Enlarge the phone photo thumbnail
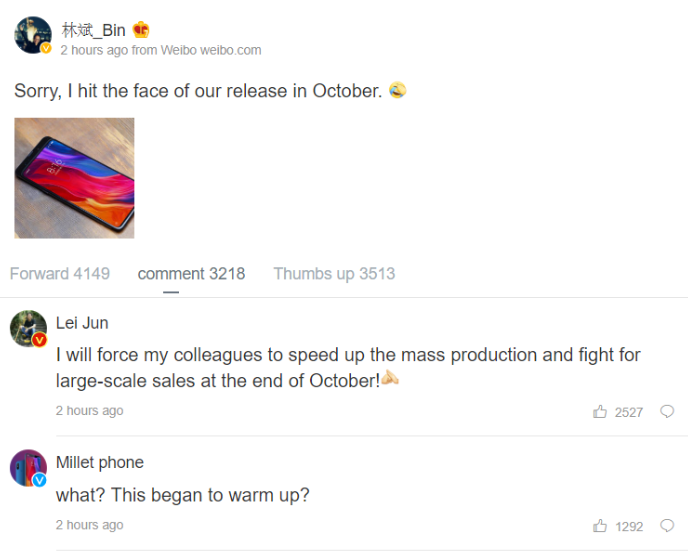 click(74, 178)
